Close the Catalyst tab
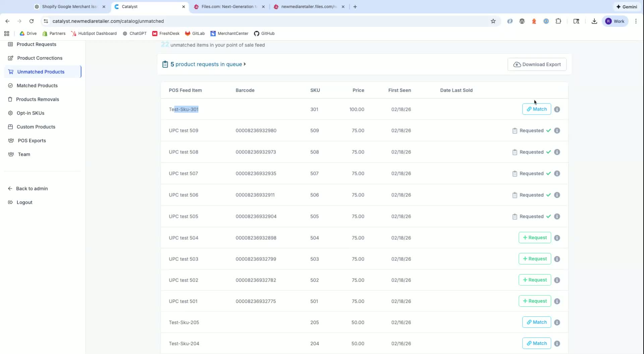 point(183,7)
